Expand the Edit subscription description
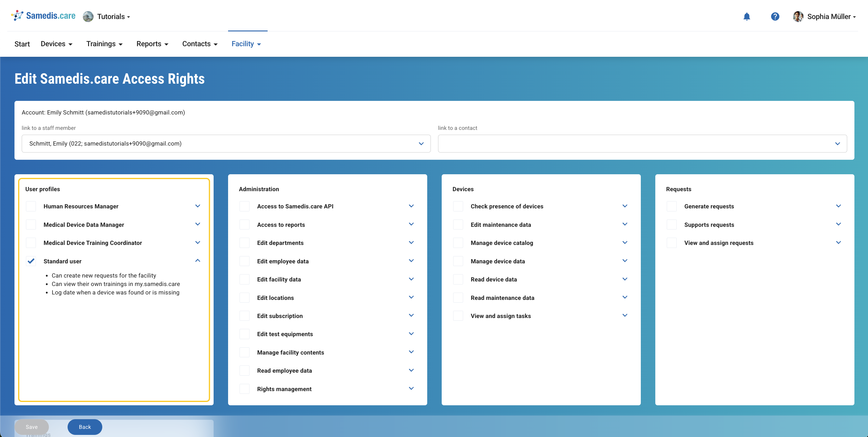This screenshot has height=437, width=868. point(412,316)
